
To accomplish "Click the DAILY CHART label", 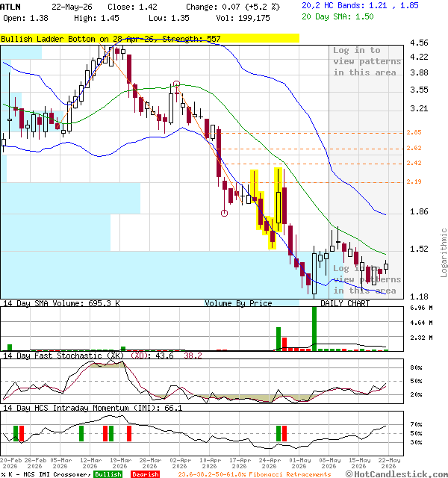I will tap(345, 303).
